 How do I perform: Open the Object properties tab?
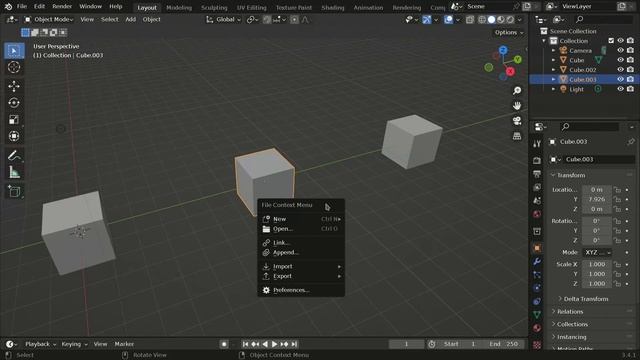tap(537, 248)
